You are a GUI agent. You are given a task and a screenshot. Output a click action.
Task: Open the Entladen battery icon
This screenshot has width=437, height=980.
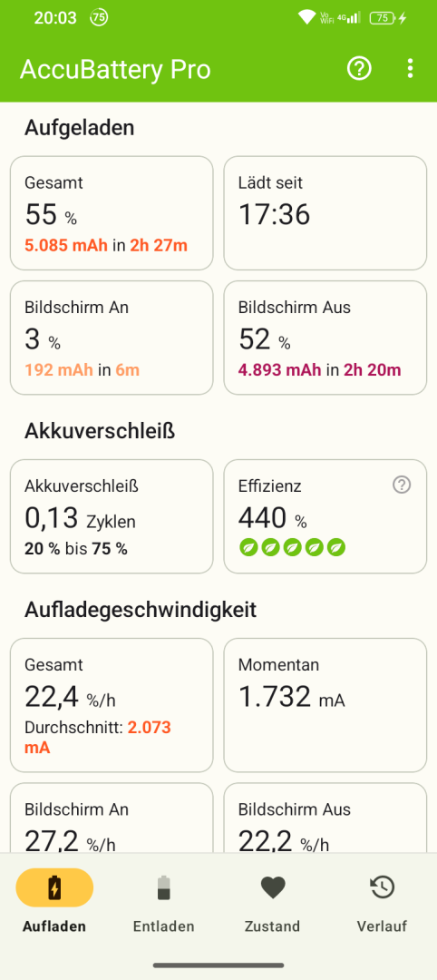(x=163, y=887)
